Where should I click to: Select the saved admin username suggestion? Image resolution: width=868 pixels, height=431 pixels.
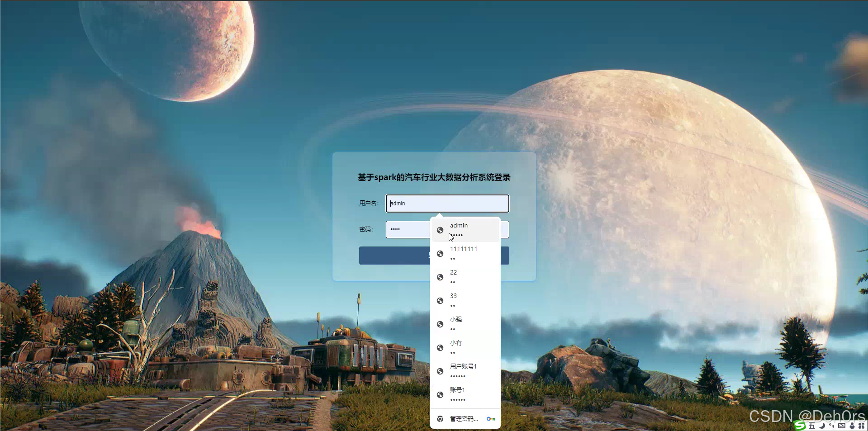[x=465, y=230]
